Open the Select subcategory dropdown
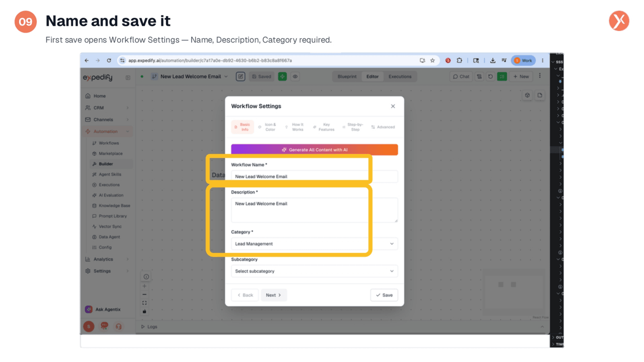This screenshot has height=362, width=644. (x=314, y=271)
